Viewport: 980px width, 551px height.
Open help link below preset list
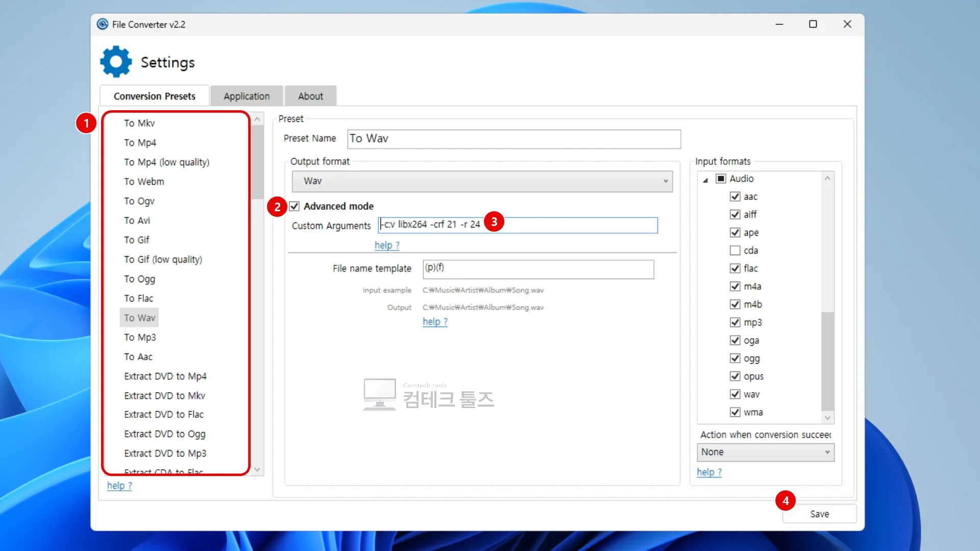point(119,486)
